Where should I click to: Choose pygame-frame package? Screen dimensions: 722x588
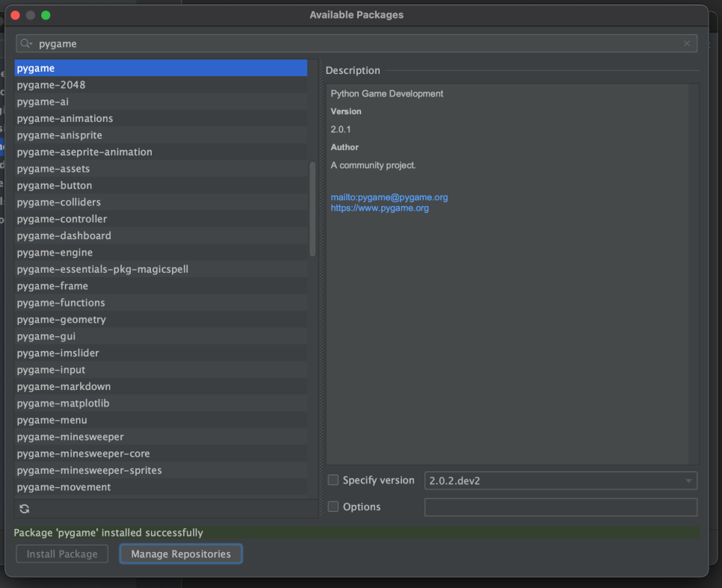coord(161,286)
